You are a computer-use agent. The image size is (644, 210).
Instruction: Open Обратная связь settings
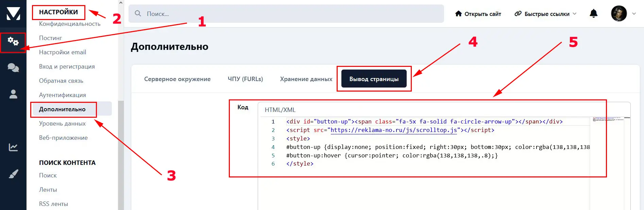coord(61,81)
